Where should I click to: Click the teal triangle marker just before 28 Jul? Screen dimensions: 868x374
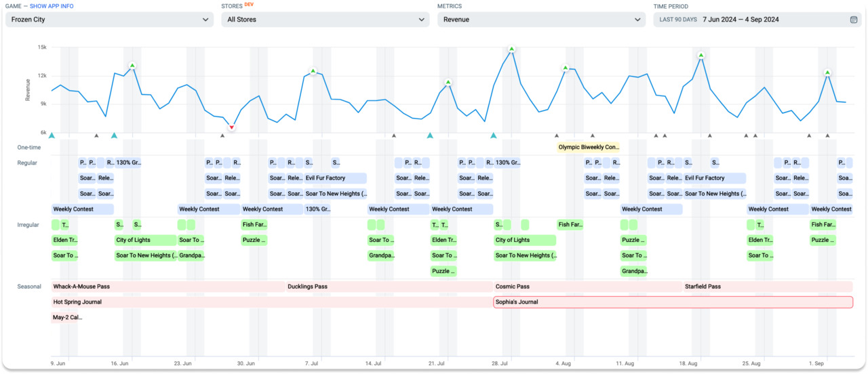[494, 136]
